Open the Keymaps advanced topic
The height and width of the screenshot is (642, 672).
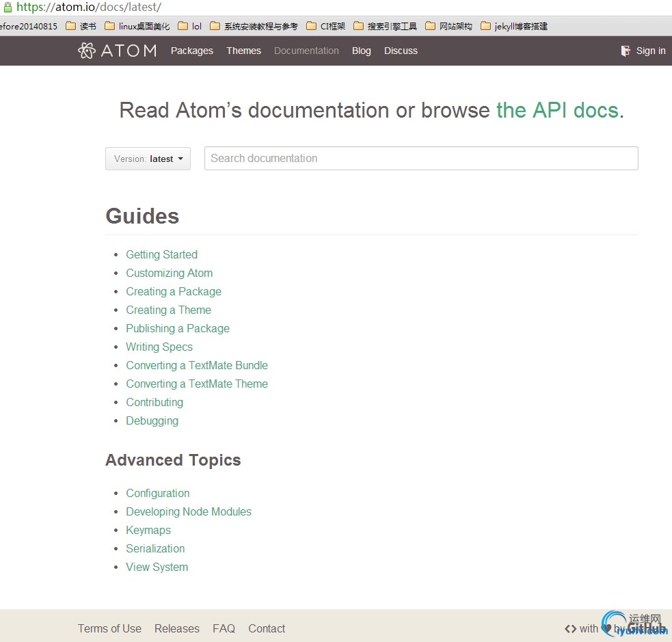[148, 530]
